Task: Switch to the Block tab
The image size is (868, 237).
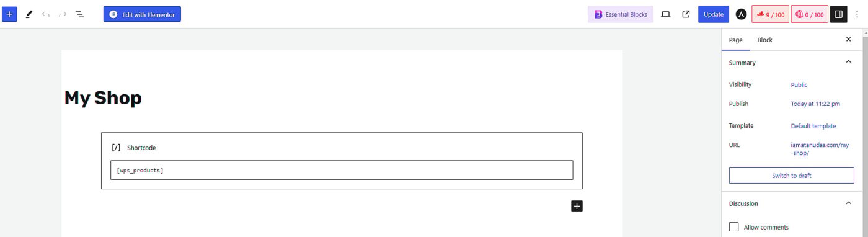Action: click(764, 40)
